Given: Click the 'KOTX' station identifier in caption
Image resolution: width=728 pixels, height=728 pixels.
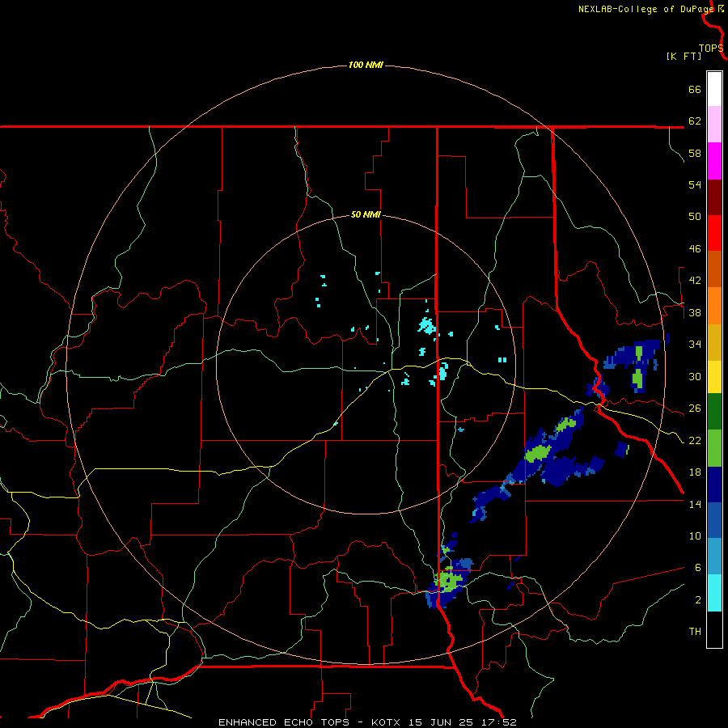Looking at the screenshot, I should pos(387,722).
